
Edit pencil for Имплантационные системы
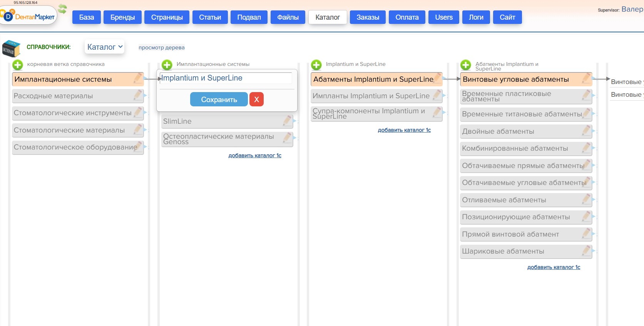pos(138,78)
